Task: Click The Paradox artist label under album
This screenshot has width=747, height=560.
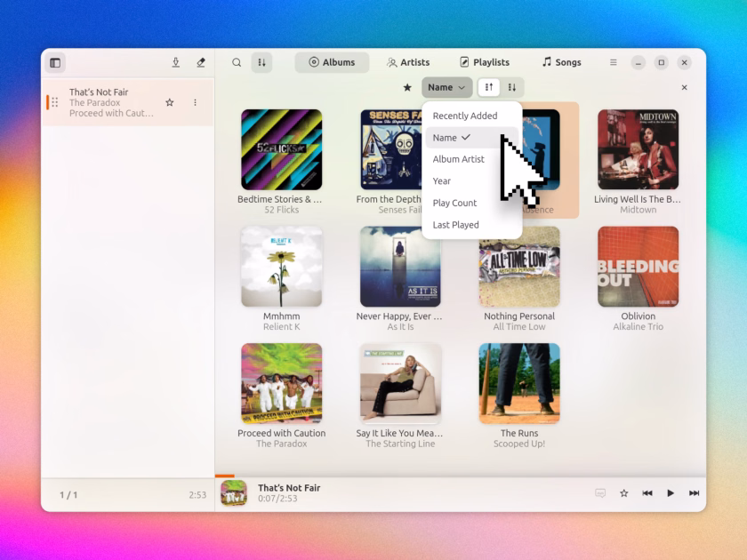Action: pos(282,444)
